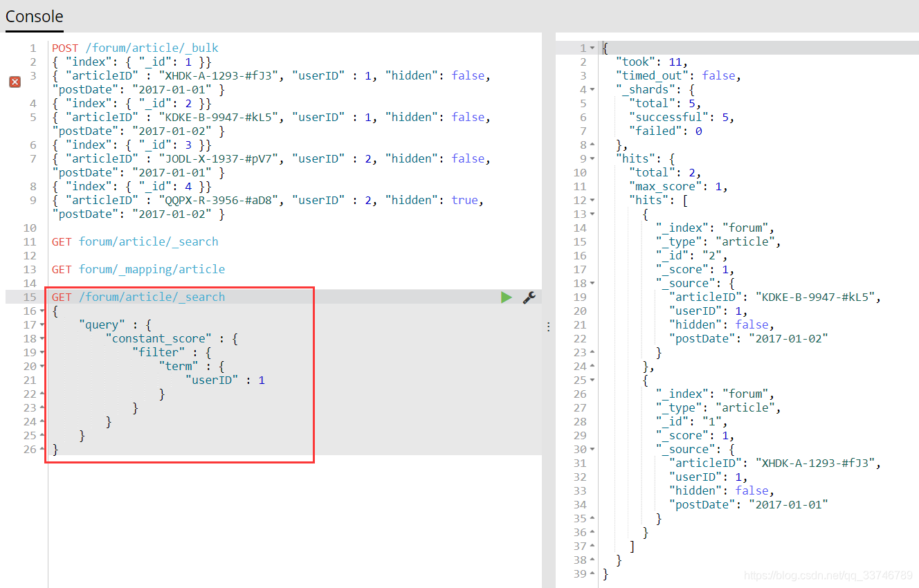
Task: Fold the first hit object at line 13
Action: point(592,214)
